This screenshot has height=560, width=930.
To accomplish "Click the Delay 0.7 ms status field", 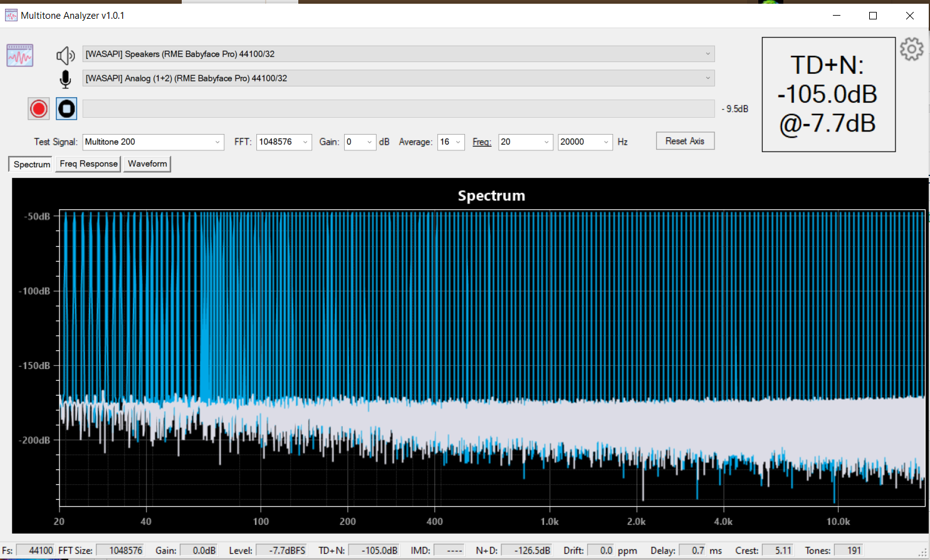I will 693,551.
